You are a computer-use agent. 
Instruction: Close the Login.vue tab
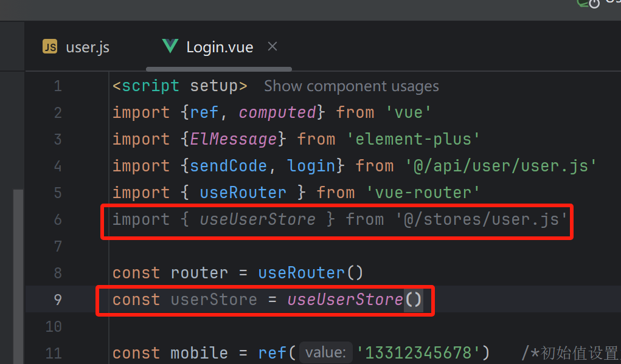click(272, 47)
